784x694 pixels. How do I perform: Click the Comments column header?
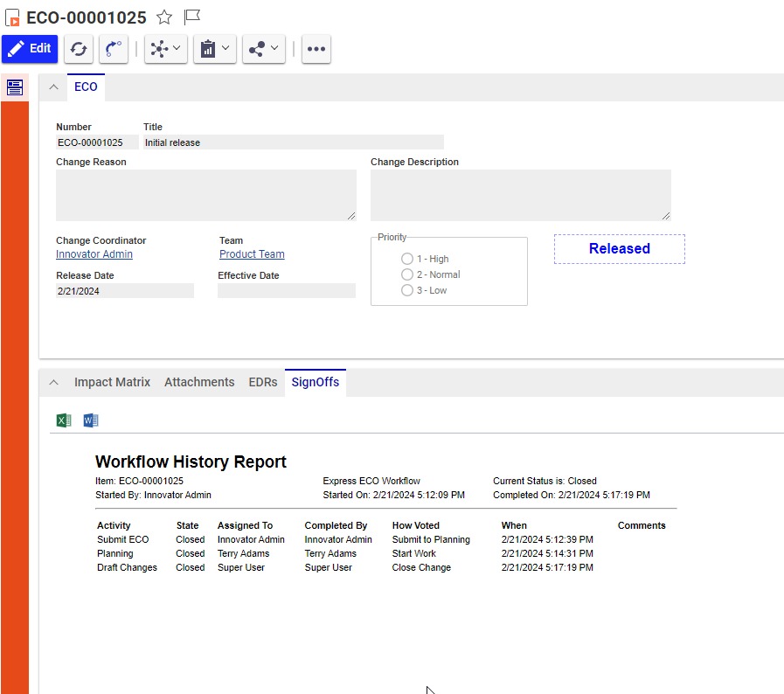click(642, 525)
